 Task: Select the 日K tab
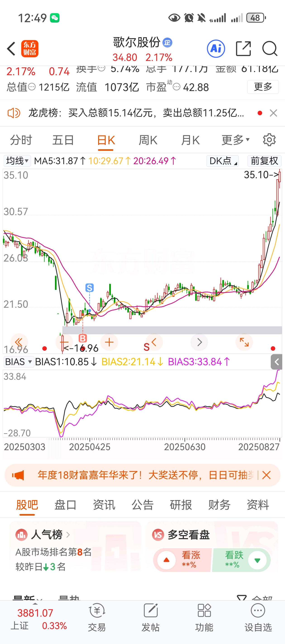pos(106,140)
